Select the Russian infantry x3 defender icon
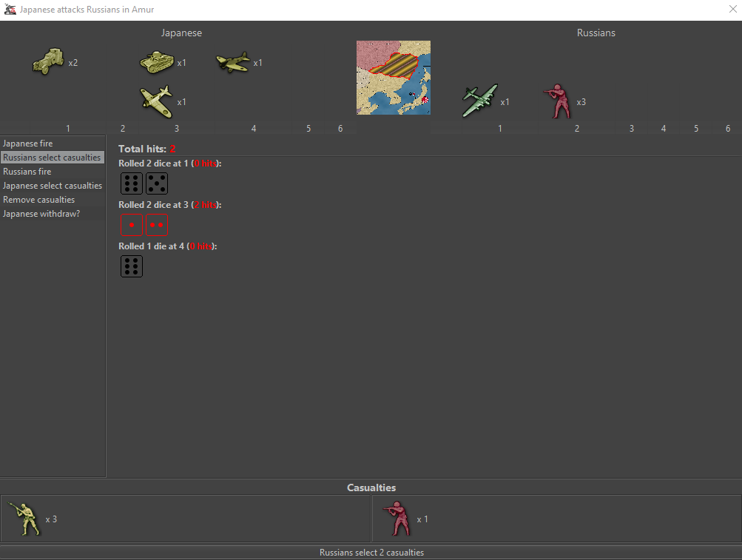Viewport: 742px width, 560px height. click(x=557, y=101)
